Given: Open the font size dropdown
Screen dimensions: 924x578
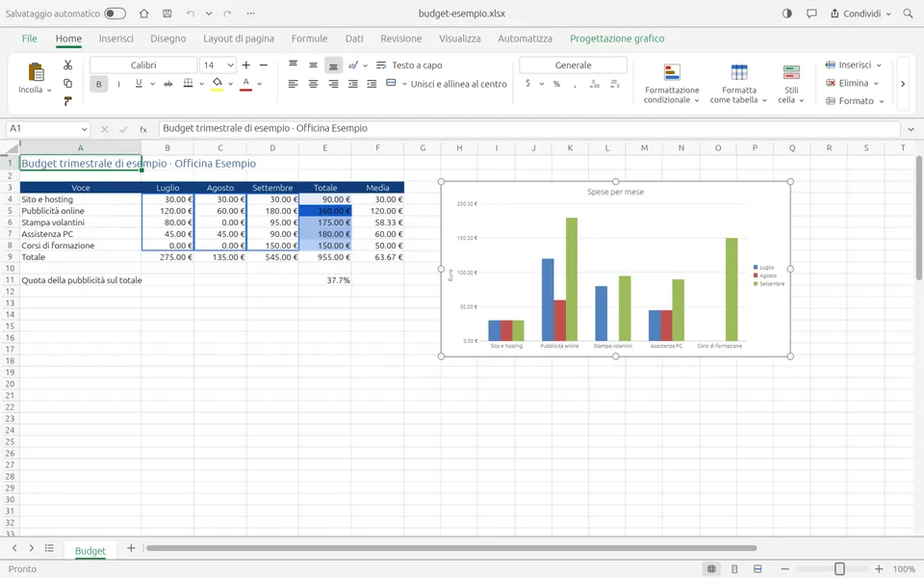Looking at the screenshot, I should pyautogui.click(x=230, y=65).
